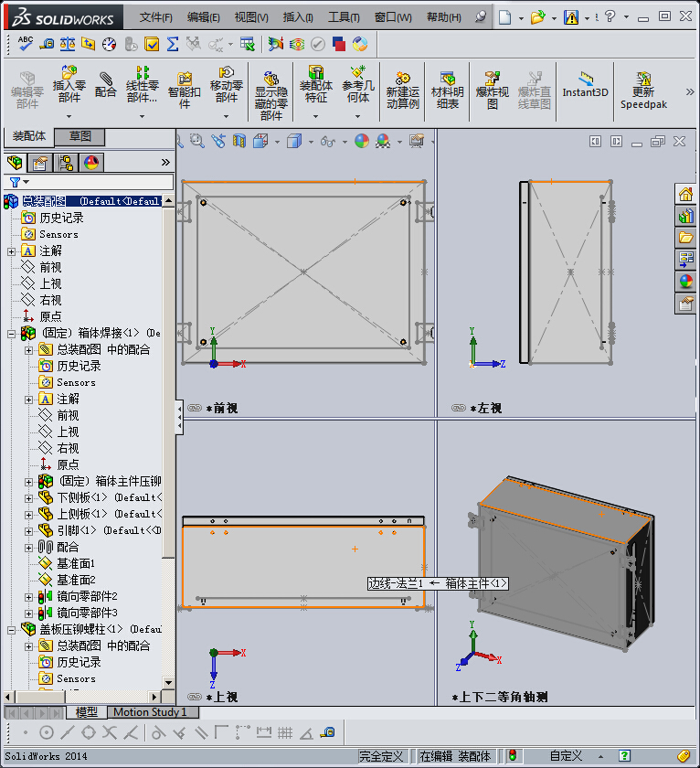Open the PropertyManager tab icon in side panel
This screenshot has width=700, height=768.
click(39, 164)
